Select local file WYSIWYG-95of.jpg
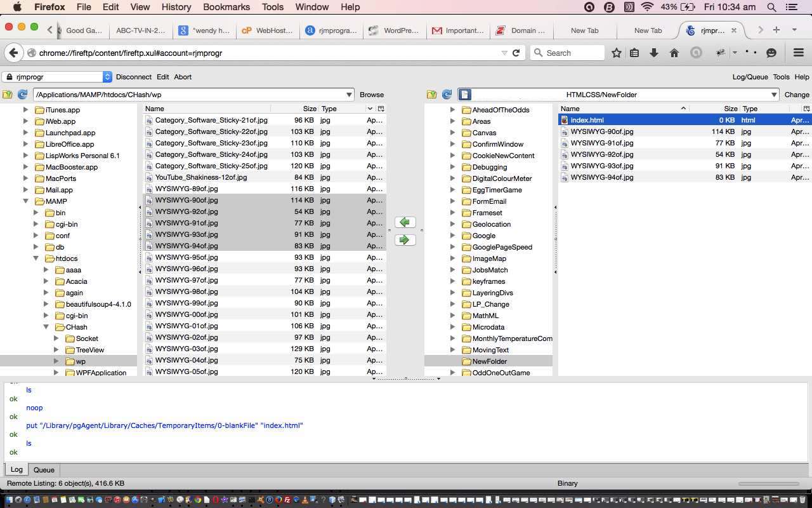The image size is (812, 508). (264, 257)
